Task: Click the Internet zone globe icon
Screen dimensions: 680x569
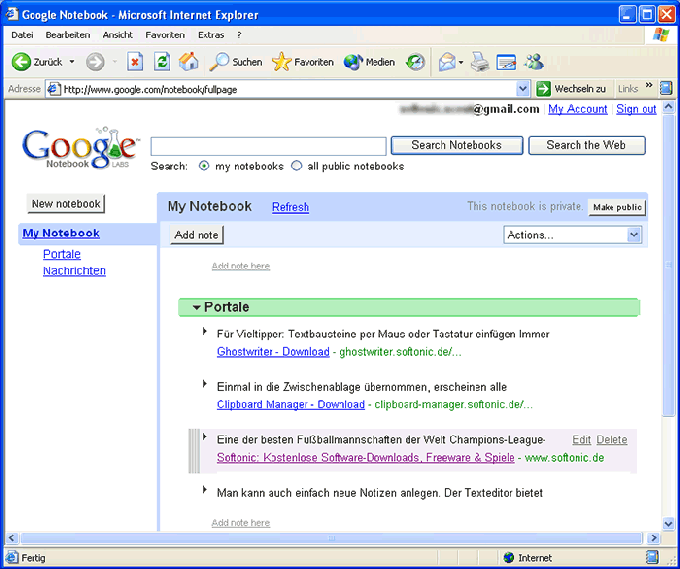Action: click(x=509, y=557)
